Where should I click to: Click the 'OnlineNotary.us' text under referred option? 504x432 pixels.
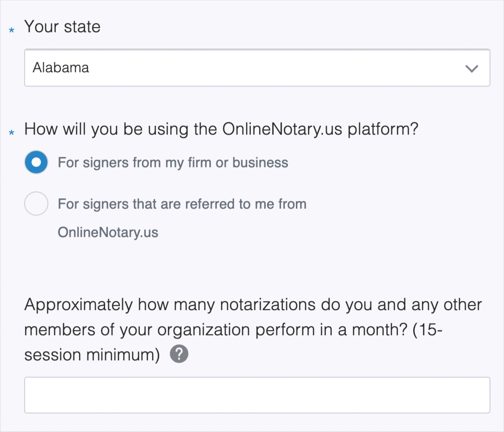(x=108, y=232)
